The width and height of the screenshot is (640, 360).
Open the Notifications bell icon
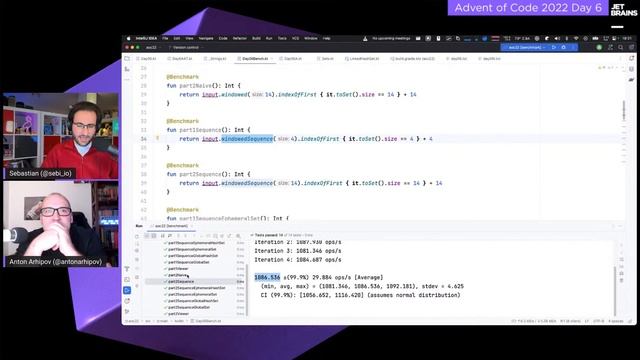631,59
